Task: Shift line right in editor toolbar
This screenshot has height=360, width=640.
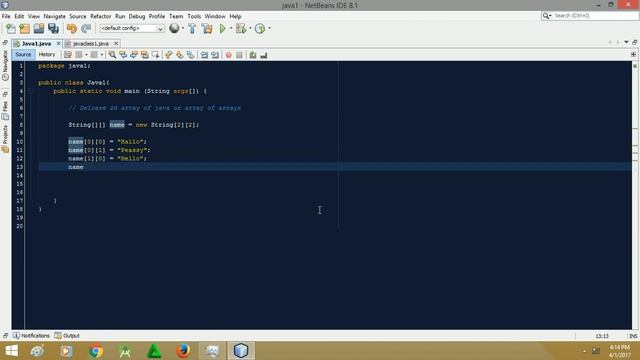Action: (x=215, y=55)
